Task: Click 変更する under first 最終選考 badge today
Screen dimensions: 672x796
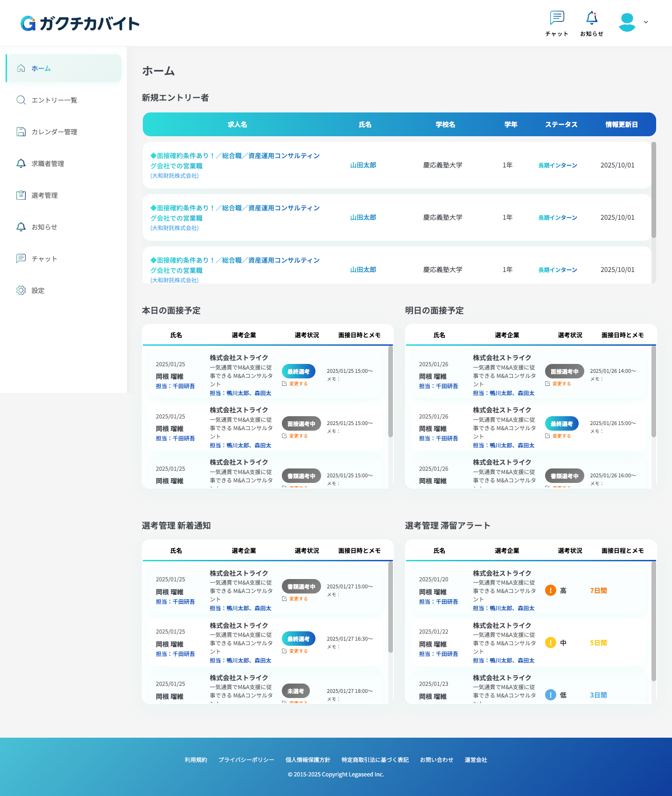Action: (298, 384)
